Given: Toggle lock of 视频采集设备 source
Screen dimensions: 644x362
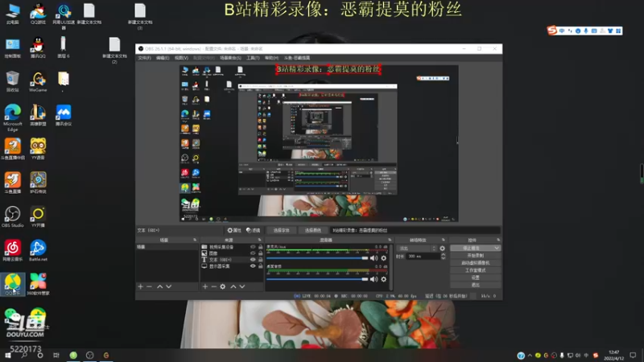Looking at the screenshot, I should pyautogui.click(x=260, y=247).
